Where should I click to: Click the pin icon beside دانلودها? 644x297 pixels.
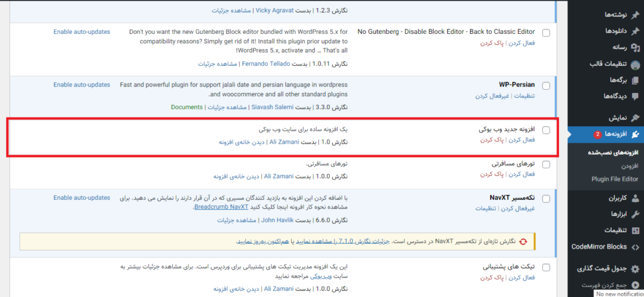[x=635, y=31]
